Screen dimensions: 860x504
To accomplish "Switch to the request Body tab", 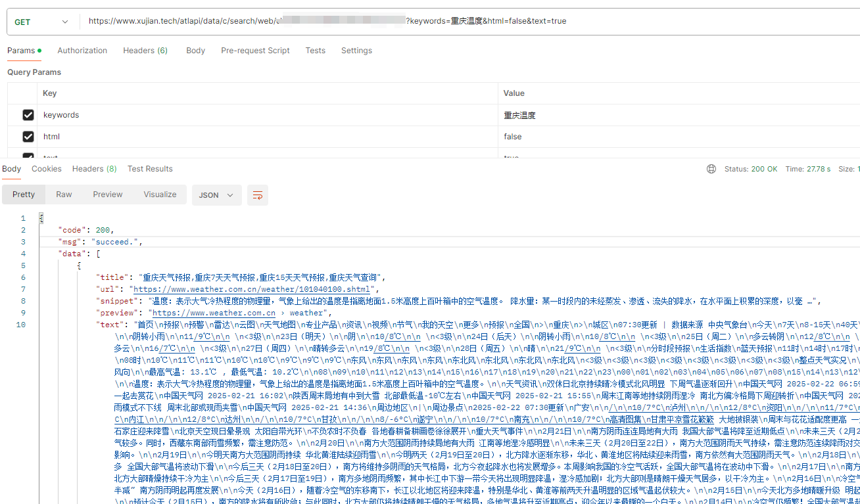I will coord(195,51).
